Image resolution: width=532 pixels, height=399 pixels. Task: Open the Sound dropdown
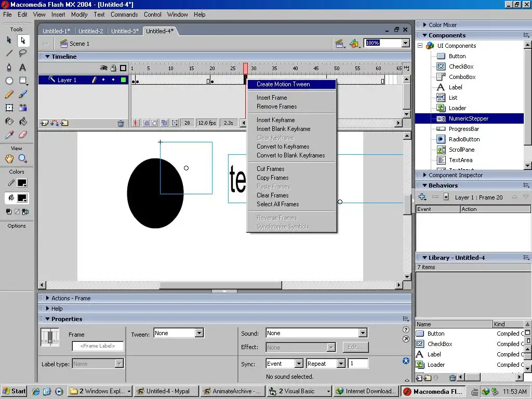tap(363, 333)
